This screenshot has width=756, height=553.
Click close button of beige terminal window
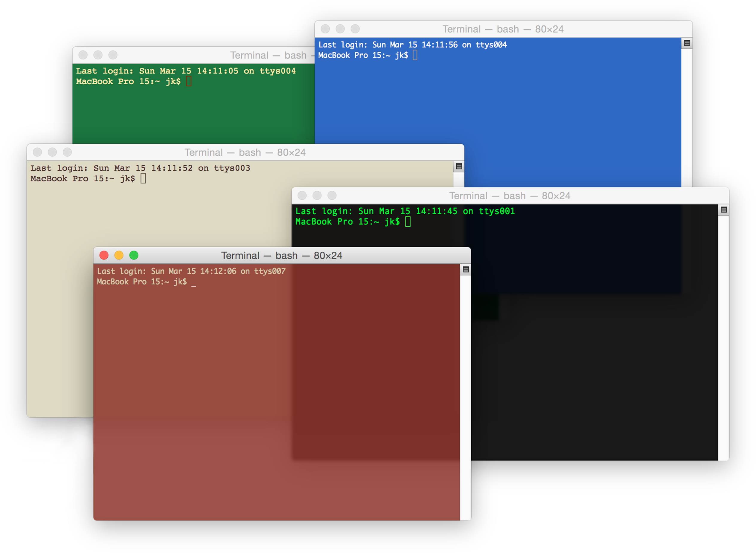(37, 152)
